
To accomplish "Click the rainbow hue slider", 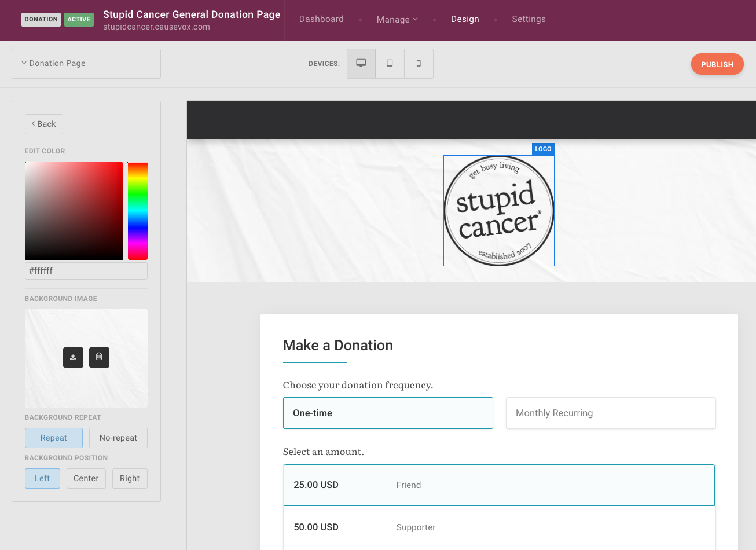I will point(138,211).
